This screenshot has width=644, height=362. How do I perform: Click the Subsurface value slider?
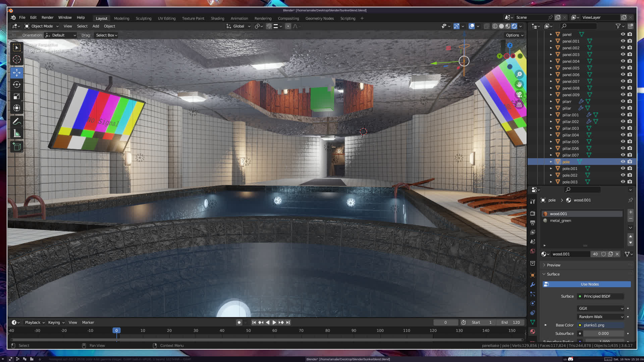click(603, 334)
